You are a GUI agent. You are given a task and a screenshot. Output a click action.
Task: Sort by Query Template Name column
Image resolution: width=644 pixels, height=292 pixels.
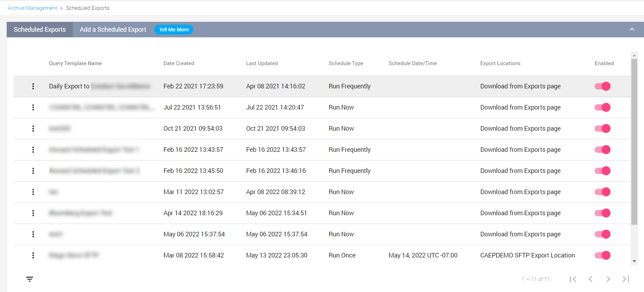[75, 63]
